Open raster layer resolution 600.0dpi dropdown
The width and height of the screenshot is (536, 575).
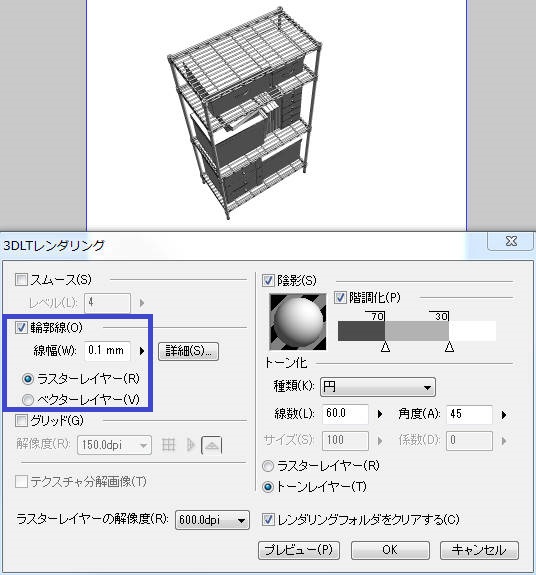pos(212,520)
